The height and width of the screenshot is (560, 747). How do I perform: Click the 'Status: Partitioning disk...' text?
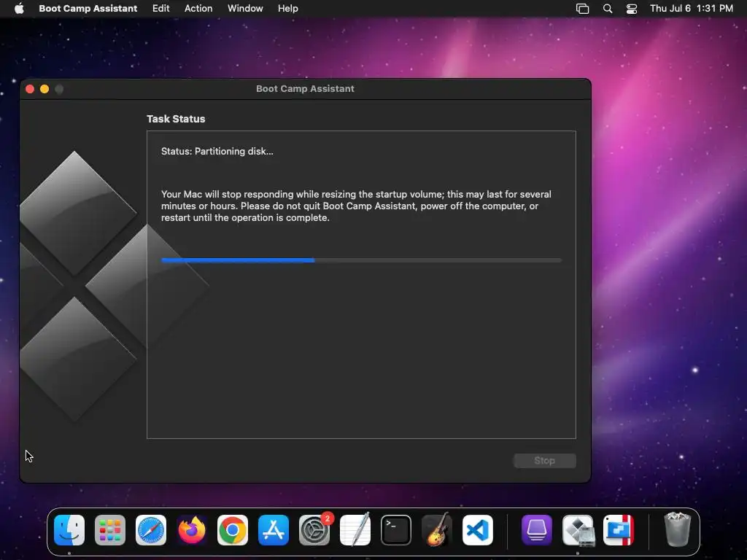coord(217,151)
